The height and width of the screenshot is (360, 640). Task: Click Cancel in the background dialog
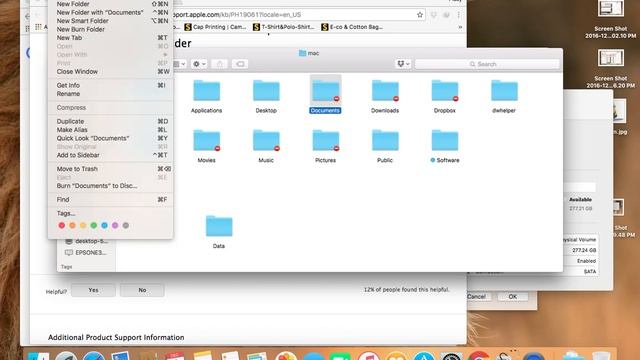coord(477,297)
